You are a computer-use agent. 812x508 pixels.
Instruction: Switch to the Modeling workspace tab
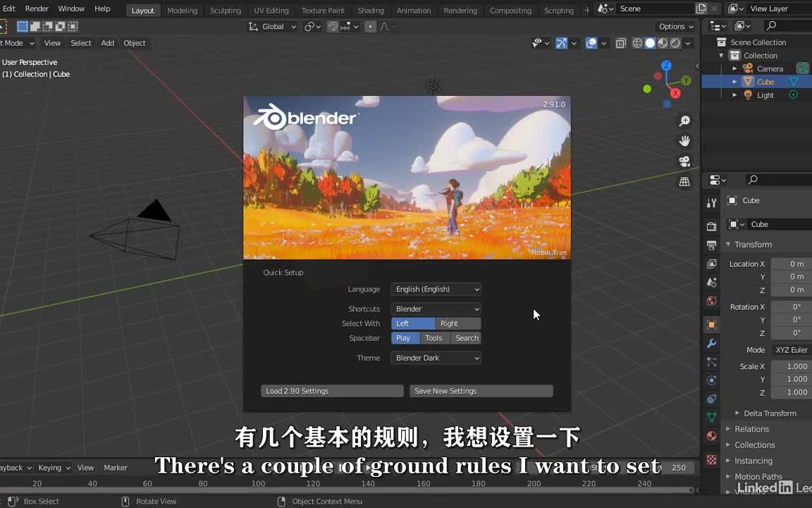pos(182,10)
